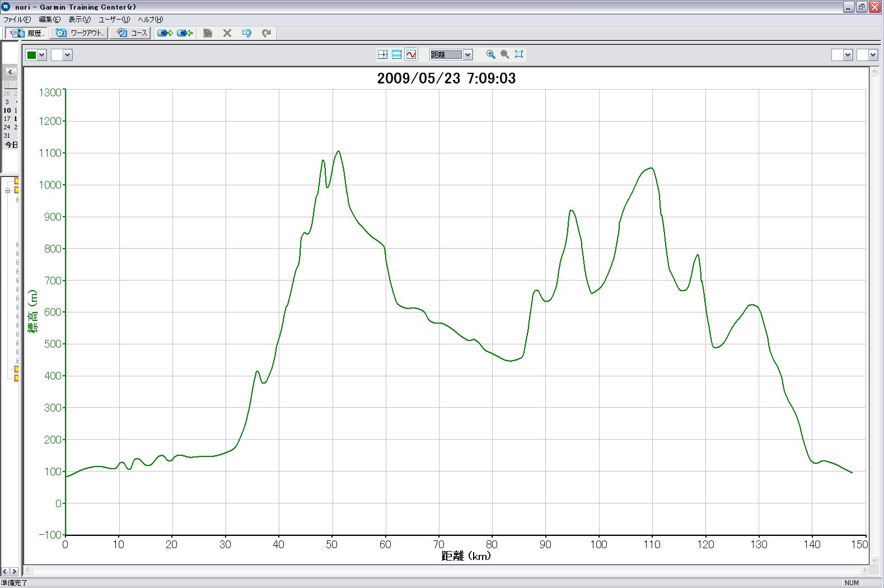Select calendar day 24

7,127
